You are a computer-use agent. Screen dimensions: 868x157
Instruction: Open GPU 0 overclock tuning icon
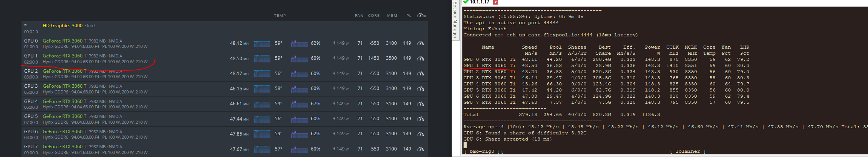[x=421, y=44]
